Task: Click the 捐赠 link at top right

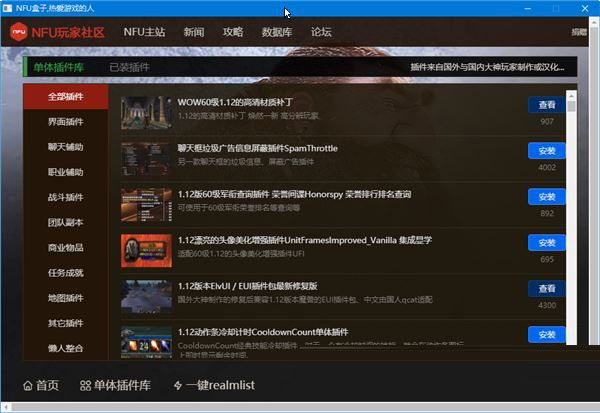Action: pyautogui.click(x=579, y=32)
